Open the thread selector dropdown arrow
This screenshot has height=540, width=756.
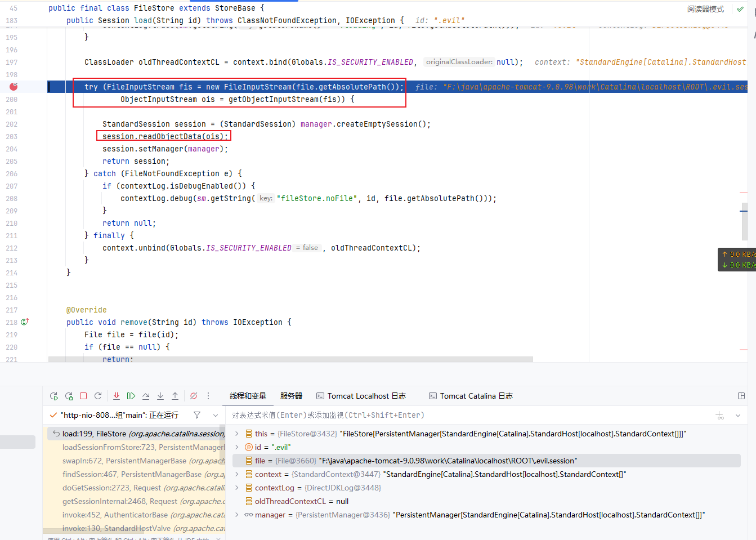216,415
